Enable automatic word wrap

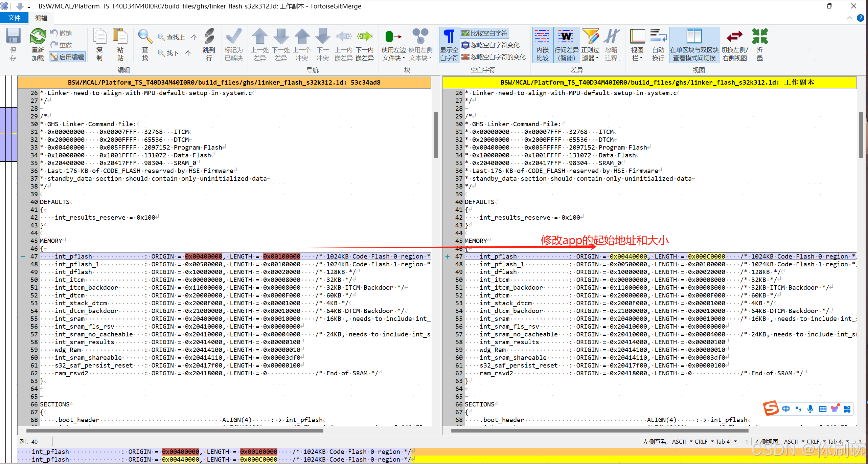pos(658,44)
